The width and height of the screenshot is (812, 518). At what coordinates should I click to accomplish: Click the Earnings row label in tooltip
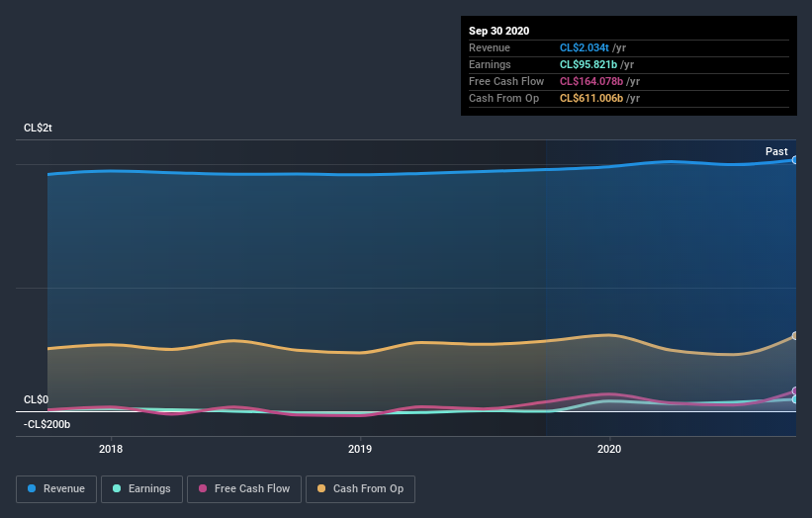[x=490, y=64]
